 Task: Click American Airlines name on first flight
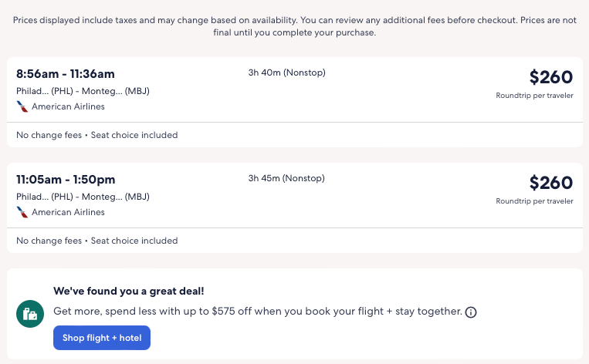point(68,106)
